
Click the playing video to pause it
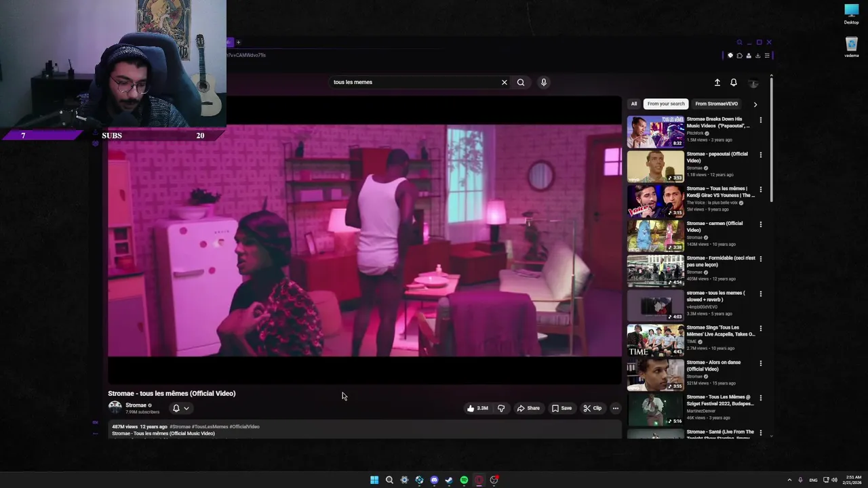365,240
